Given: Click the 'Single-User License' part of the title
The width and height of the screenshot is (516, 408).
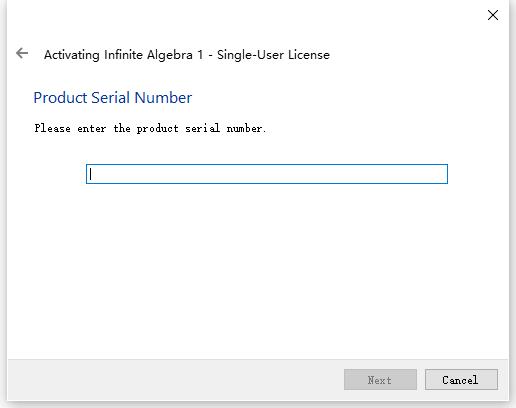Looking at the screenshot, I should (x=273, y=55).
